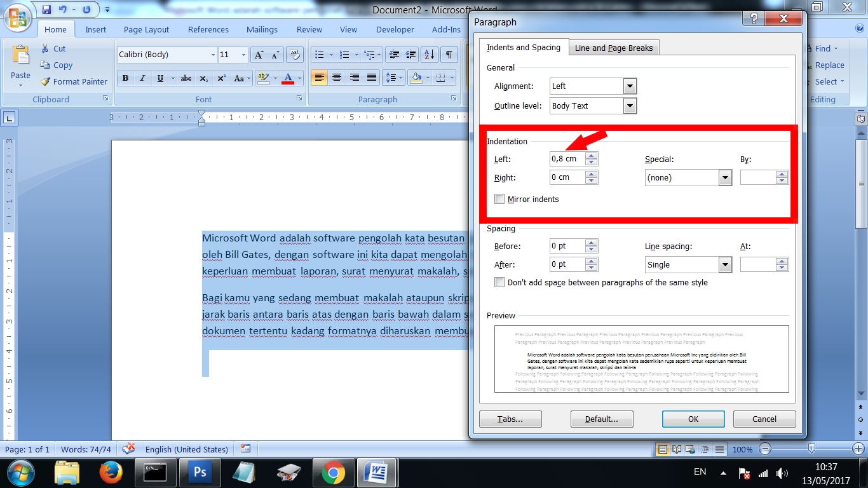Click the Help question mark button in dialog

click(x=754, y=19)
